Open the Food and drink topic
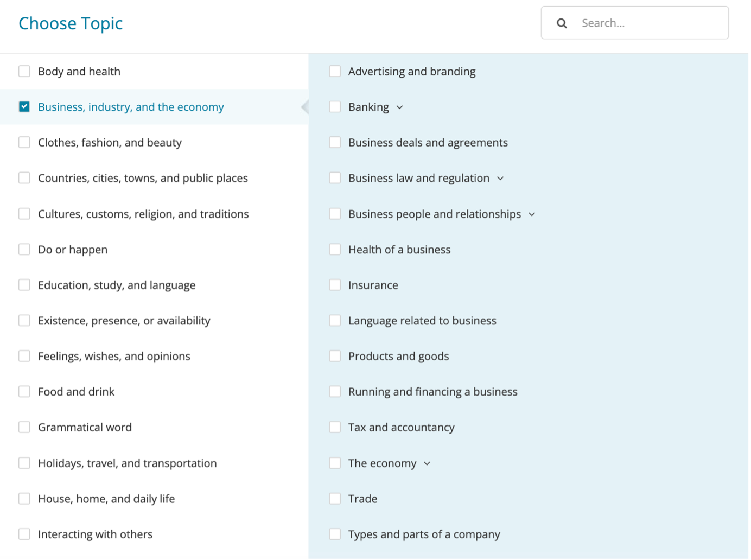Viewport: 751px width, 560px height. pyautogui.click(x=76, y=392)
